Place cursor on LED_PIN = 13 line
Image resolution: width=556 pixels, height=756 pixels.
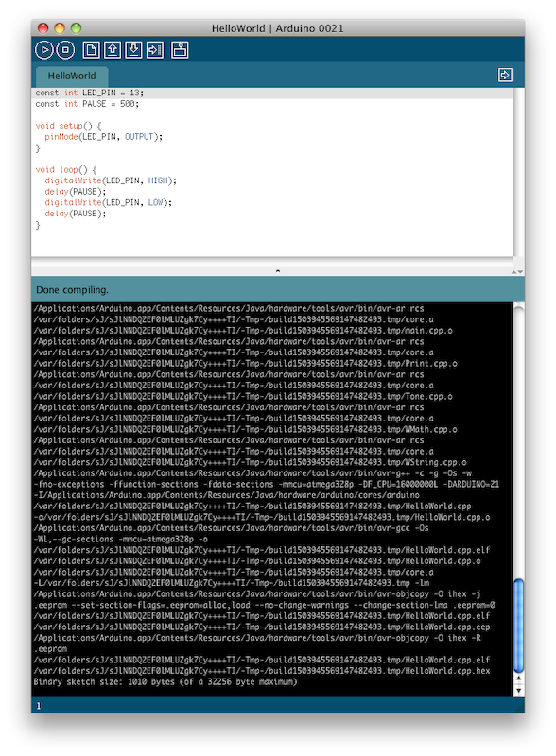(x=89, y=93)
